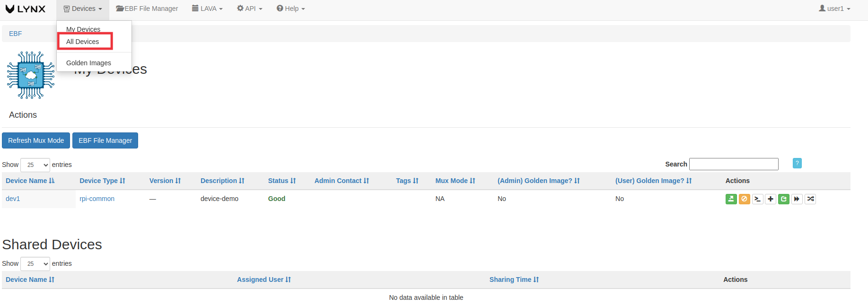Sort table by Status column
The image size is (868, 306).
coord(282,181)
